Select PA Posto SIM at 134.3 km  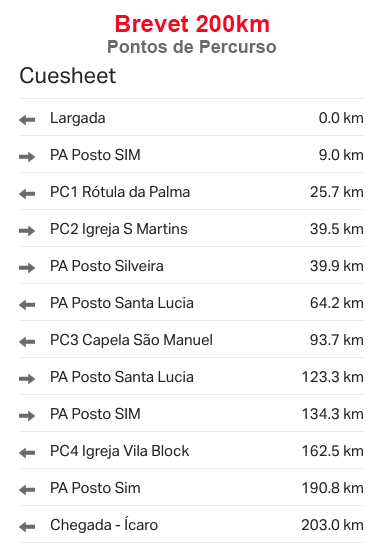point(191,414)
